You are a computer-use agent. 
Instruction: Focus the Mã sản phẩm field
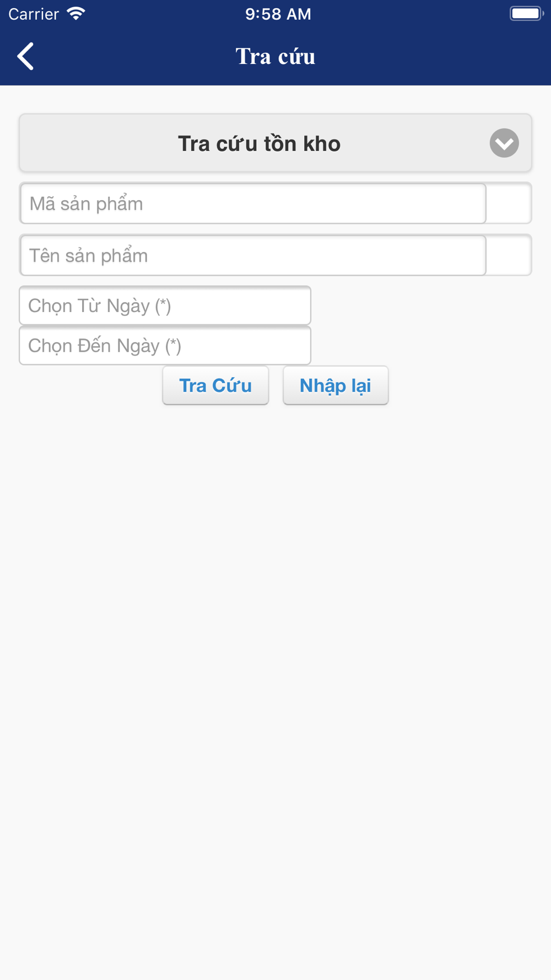(x=253, y=203)
